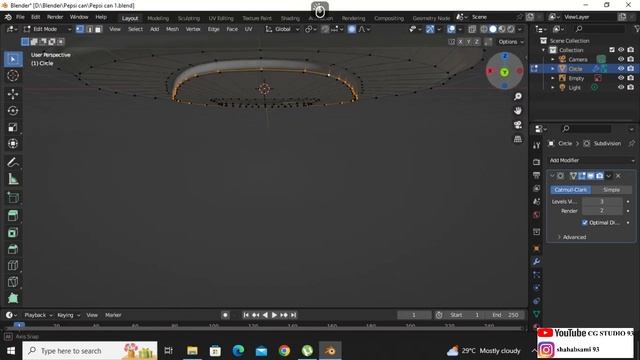Image resolution: width=640 pixels, height=360 pixels.
Task: Open the Tool properties tab
Action: tap(536, 145)
